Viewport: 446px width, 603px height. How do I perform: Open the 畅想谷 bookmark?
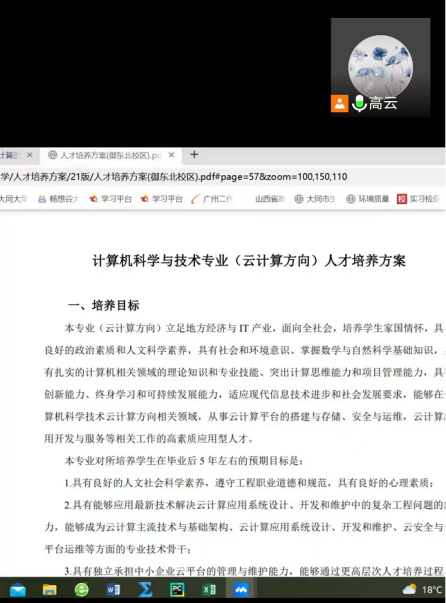click(58, 198)
